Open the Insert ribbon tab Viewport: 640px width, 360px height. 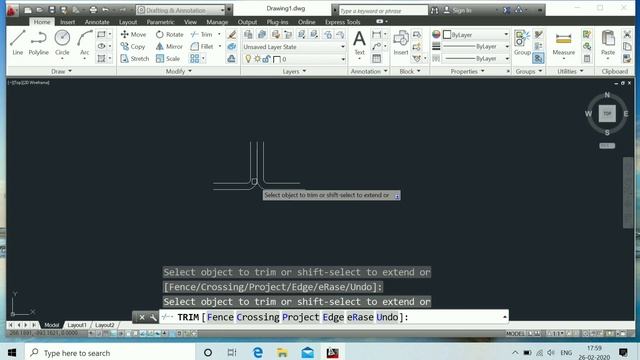tap(67, 22)
